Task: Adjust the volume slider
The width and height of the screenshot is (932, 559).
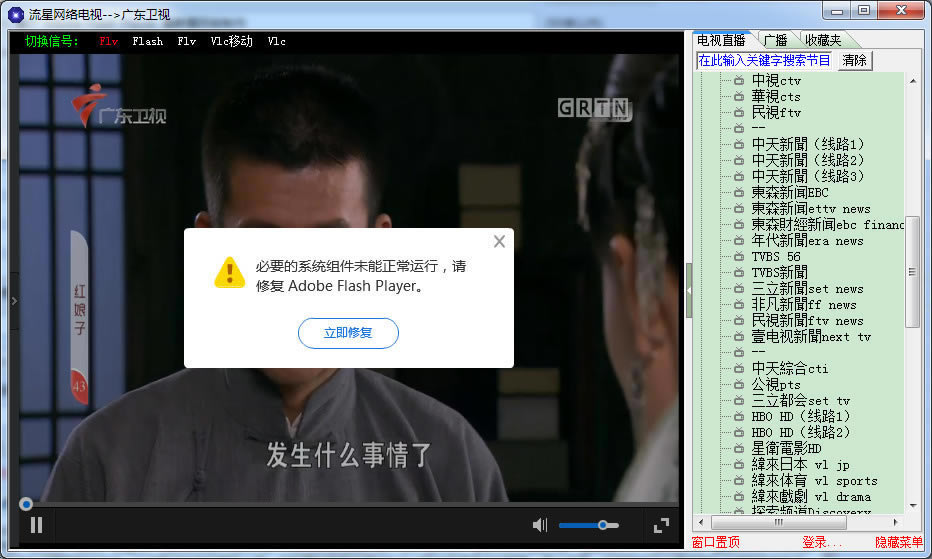Action: tap(588, 525)
